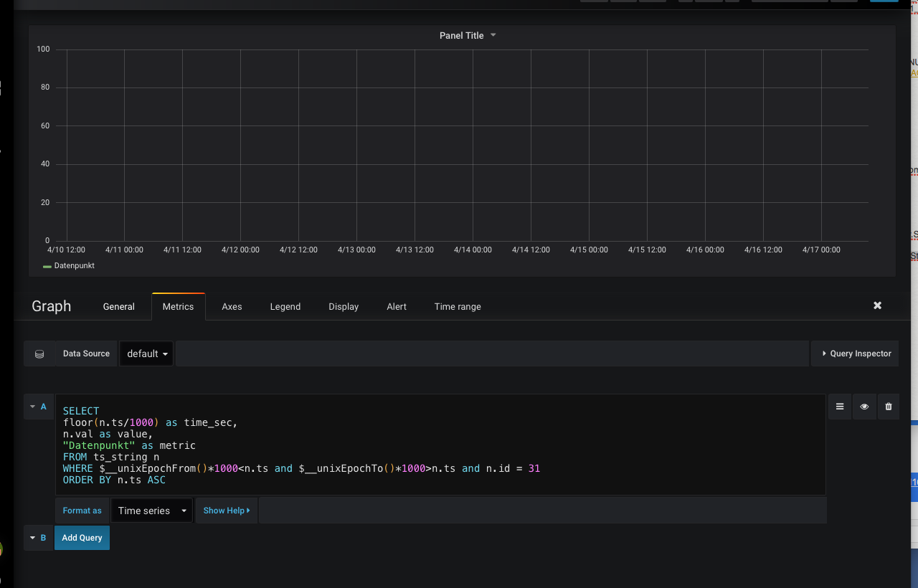Click the Data Source label
This screenshot has width=918, height=588.
coord(86,354)
